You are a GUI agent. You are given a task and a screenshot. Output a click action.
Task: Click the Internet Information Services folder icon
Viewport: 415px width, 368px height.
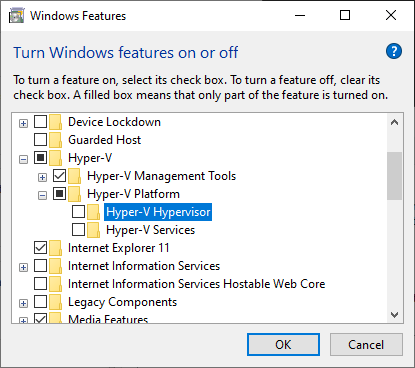pyautogui.click(x=55, y=266)
